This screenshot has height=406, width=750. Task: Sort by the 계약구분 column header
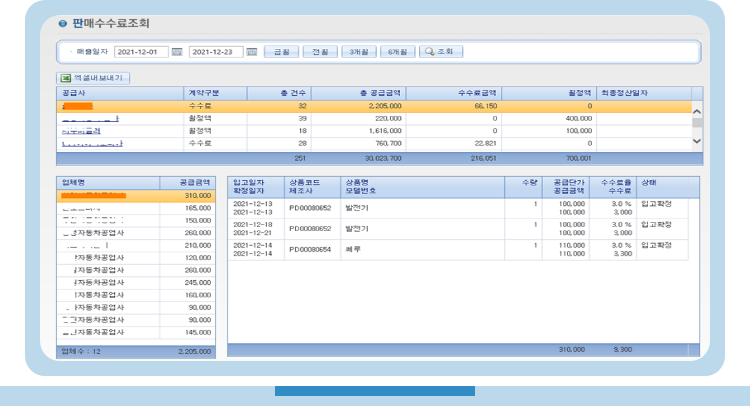point(215,93)
